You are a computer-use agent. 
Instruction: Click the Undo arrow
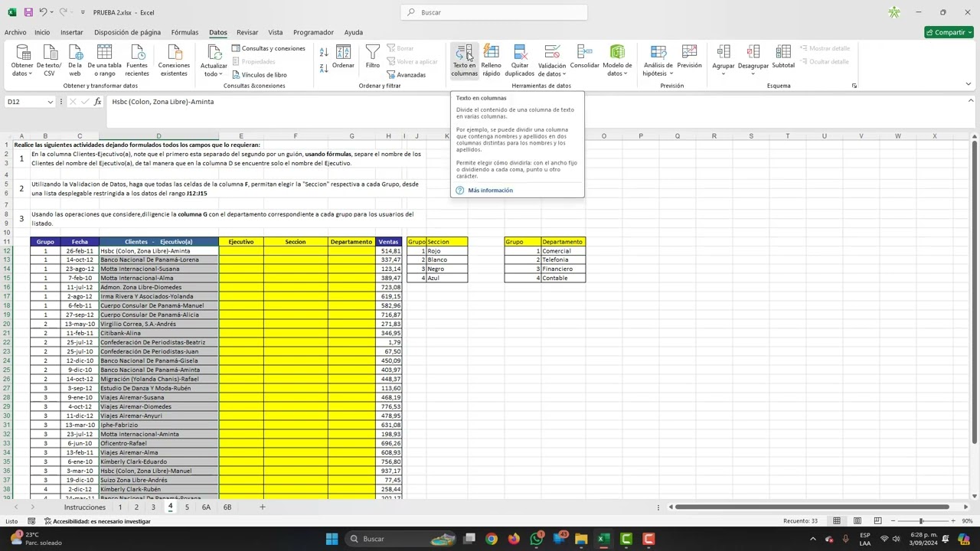pos(44,12)
